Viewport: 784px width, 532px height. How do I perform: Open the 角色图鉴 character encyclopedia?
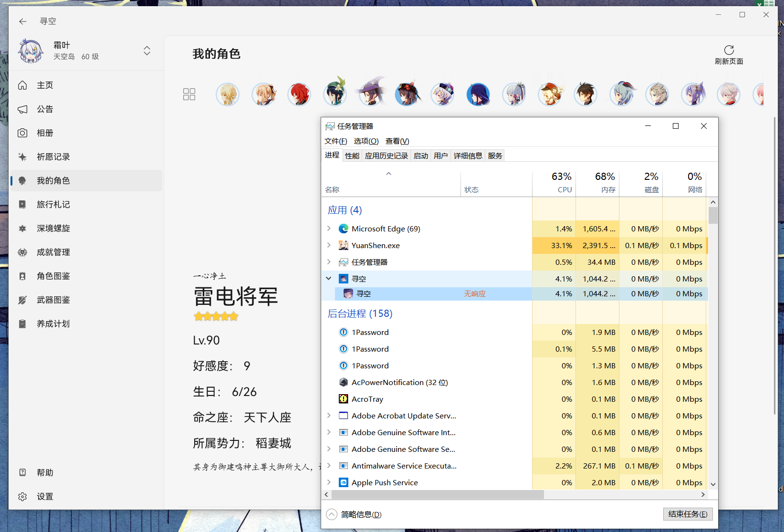click(52, 276)
